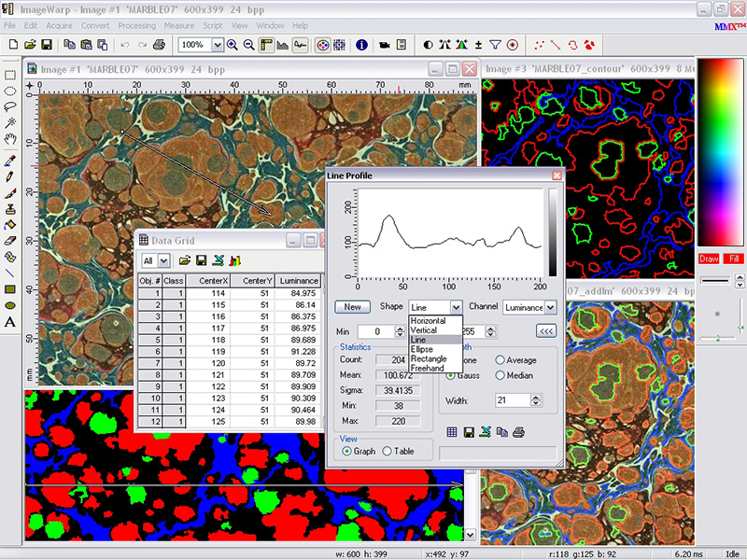
Task: Select the text tool
Action: [10, 322]
